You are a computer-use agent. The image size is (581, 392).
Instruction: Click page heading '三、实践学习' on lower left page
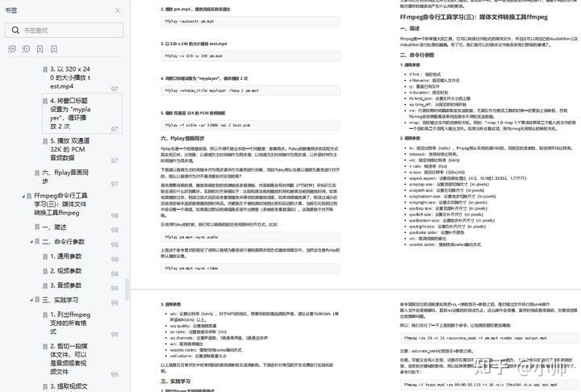coord(176,381)
